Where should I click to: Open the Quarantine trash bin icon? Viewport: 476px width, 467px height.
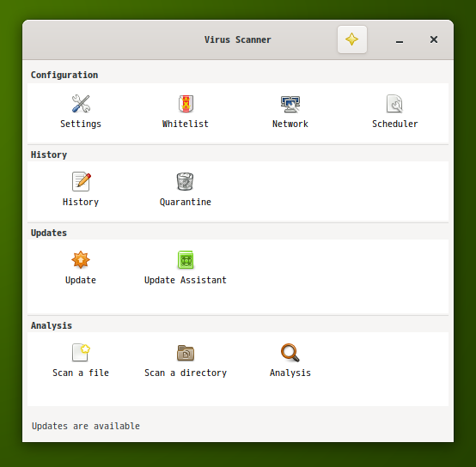coord(186,182)
